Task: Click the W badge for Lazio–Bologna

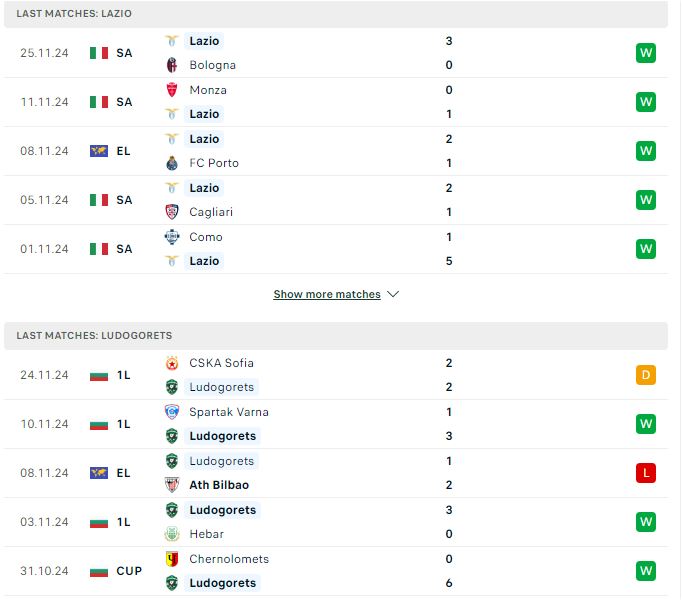Action: [645, 53]
